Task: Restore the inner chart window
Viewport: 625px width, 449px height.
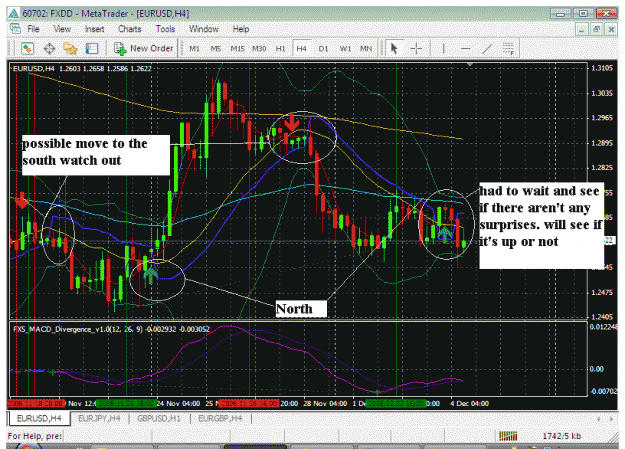Action: pos(597,29)
